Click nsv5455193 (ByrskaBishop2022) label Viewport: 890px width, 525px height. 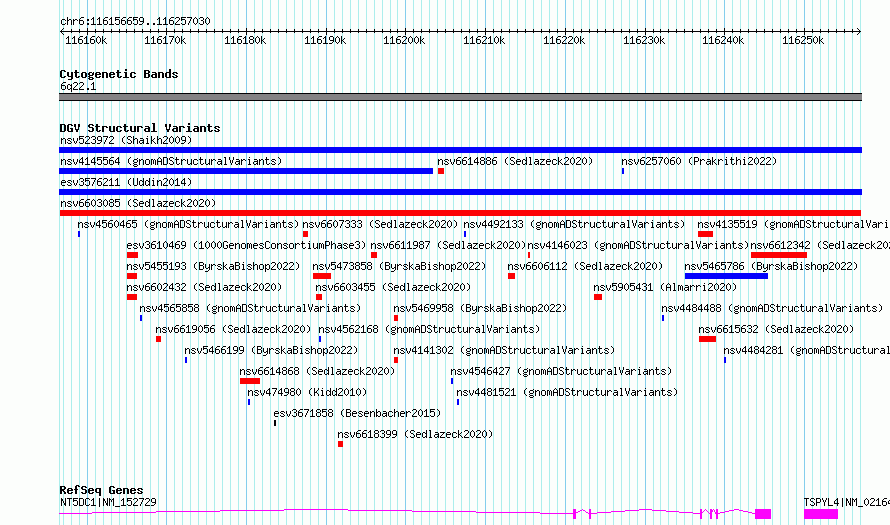(x=213, y=266)
